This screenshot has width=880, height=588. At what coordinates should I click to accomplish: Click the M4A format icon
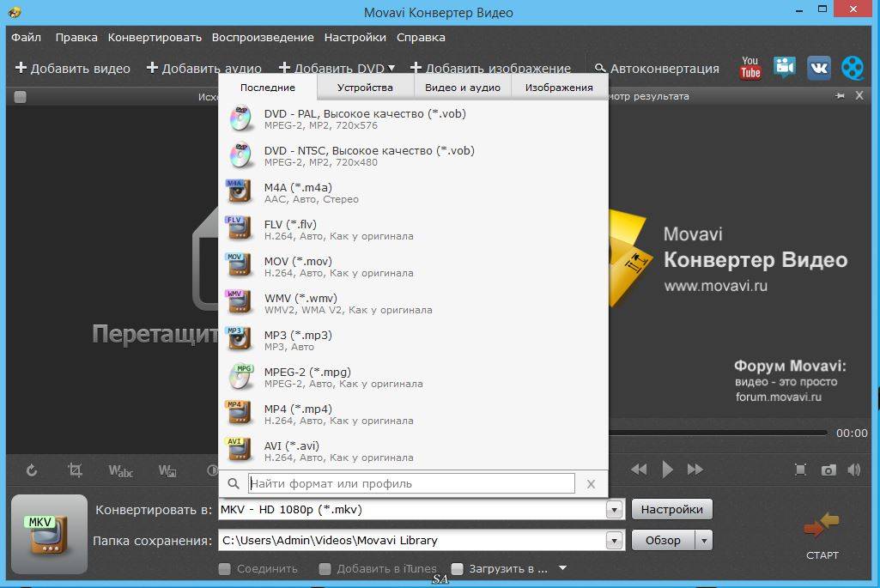[x=238, y=191]
